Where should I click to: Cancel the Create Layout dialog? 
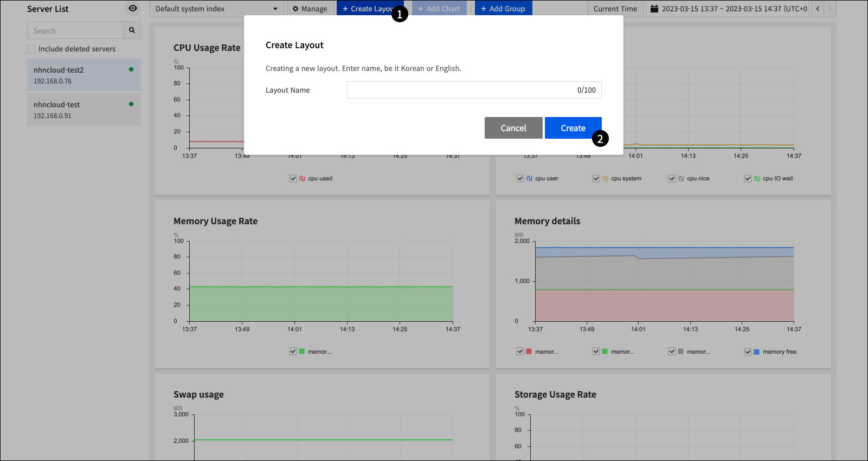coord(513,128)
